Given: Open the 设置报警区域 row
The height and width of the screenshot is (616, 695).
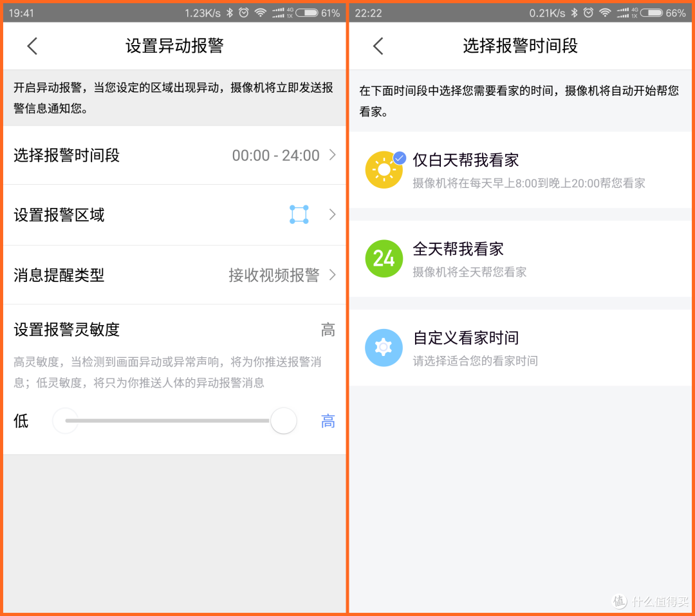Looking at the screenshot, I should point(174,215).
